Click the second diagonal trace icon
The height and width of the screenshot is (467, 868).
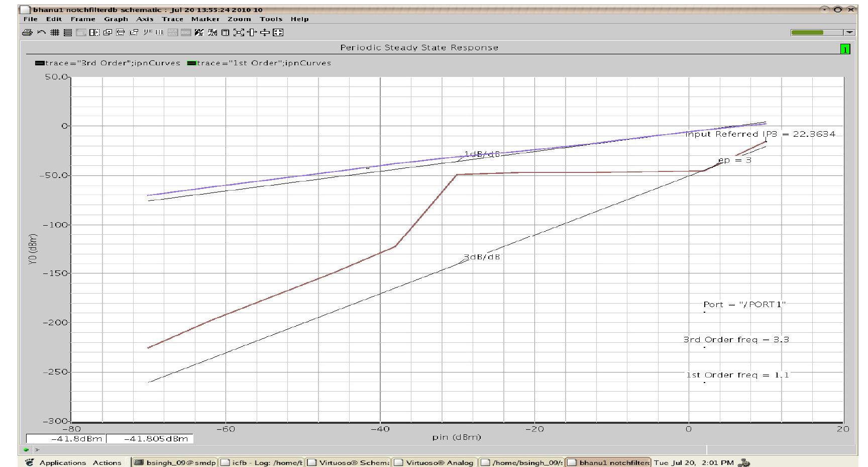212,33
